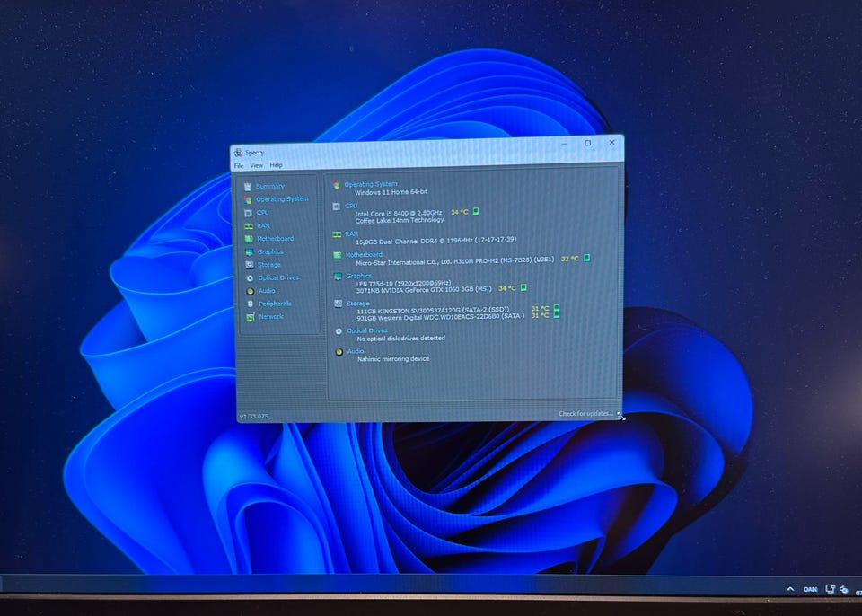
Task: Click the Check for updates link
Action: (585, 414)
